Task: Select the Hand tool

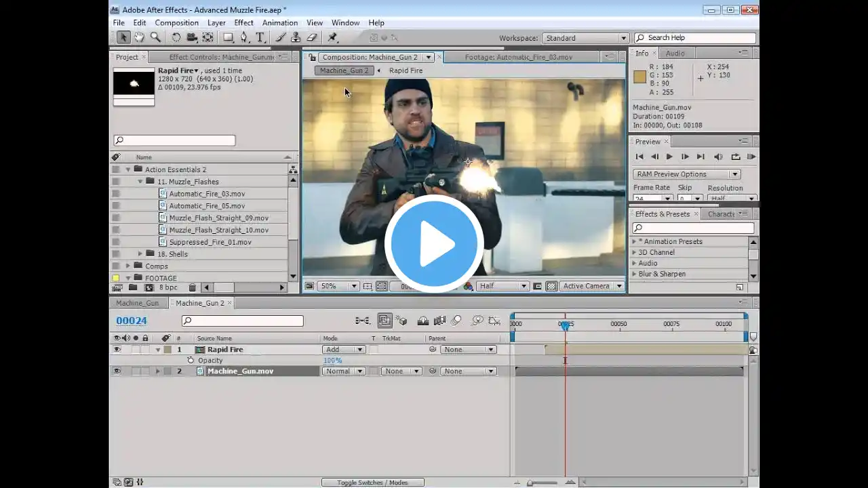Action: 139,38
